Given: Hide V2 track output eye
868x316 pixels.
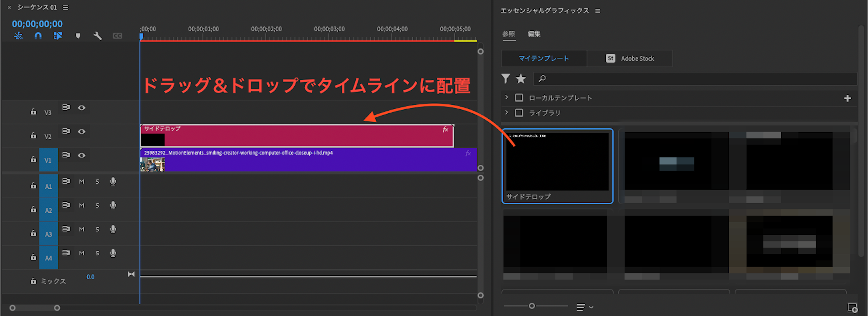Looking at the screenshot, I should pos(81,131).
